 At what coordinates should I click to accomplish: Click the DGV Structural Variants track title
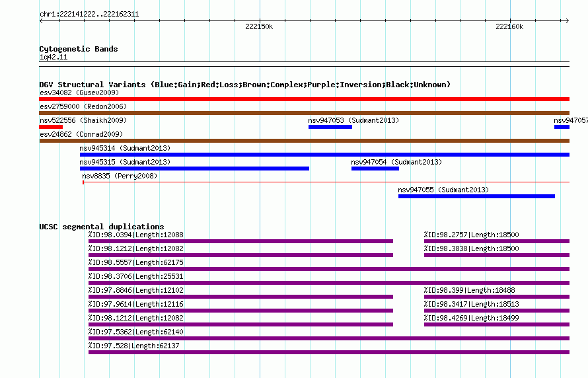[245, 85]
